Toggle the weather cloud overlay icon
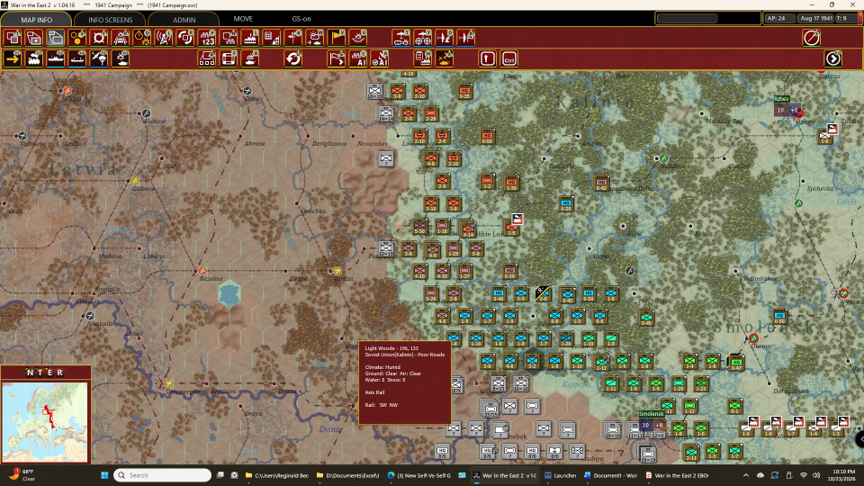 tap(315, 38)
